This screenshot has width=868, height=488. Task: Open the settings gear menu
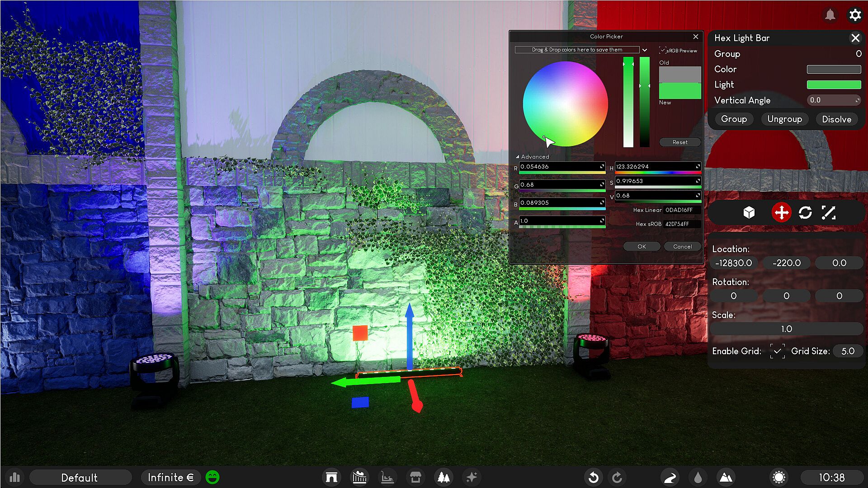pos(855,15)
